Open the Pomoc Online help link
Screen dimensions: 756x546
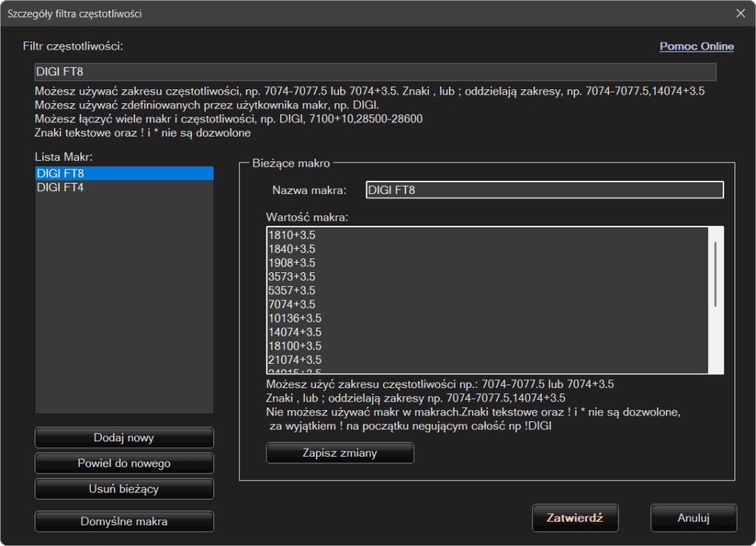[x=696, y=46]
